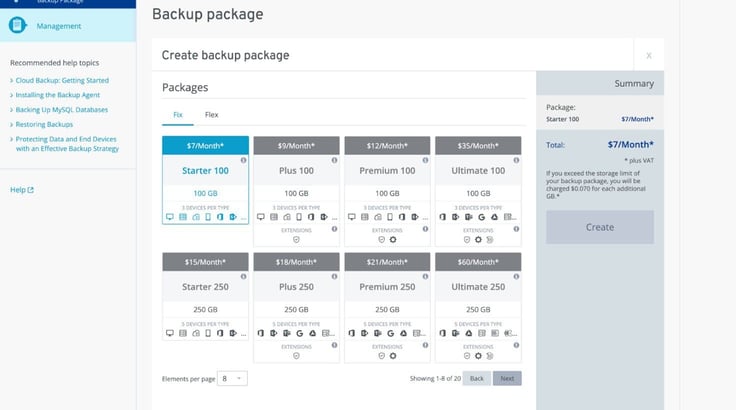Click the * plus VAT note
The width and height of the screenshot is (736, 410).
639,161
